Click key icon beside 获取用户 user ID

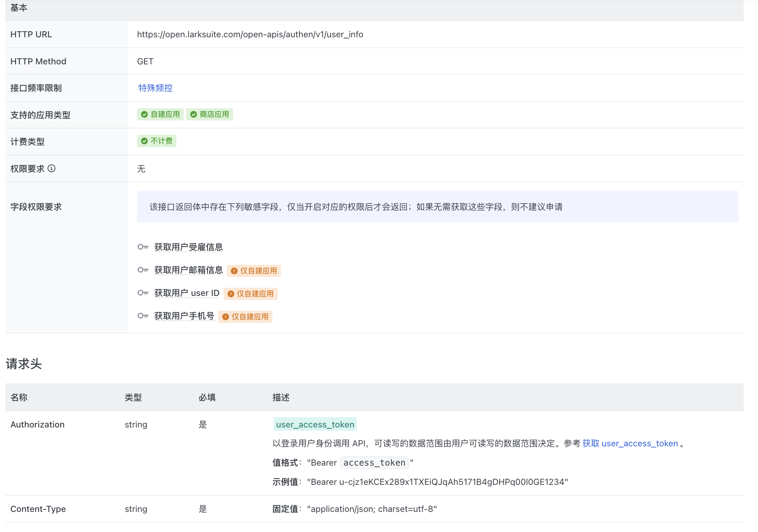[143, 293]
